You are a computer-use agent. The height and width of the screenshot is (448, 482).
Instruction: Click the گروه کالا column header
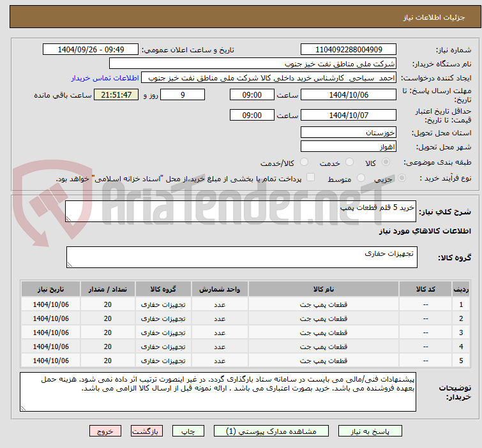click(x=163, y=289)
